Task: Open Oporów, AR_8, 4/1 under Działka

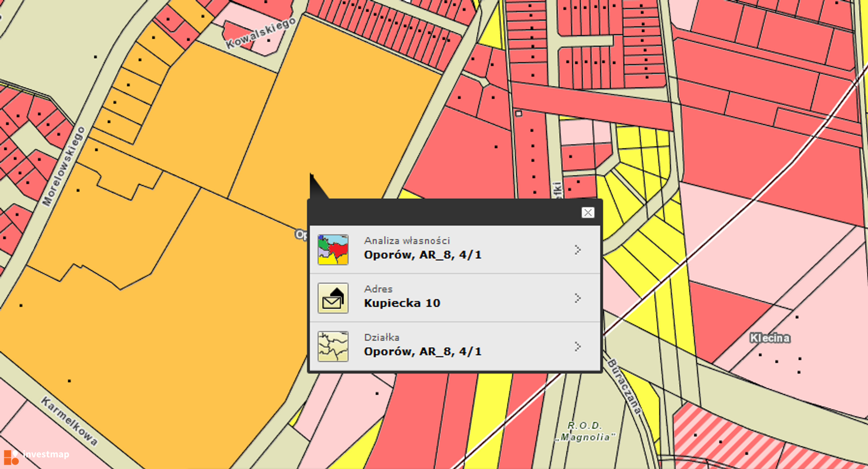Action: pyautogui.click(x=423, y=352)
